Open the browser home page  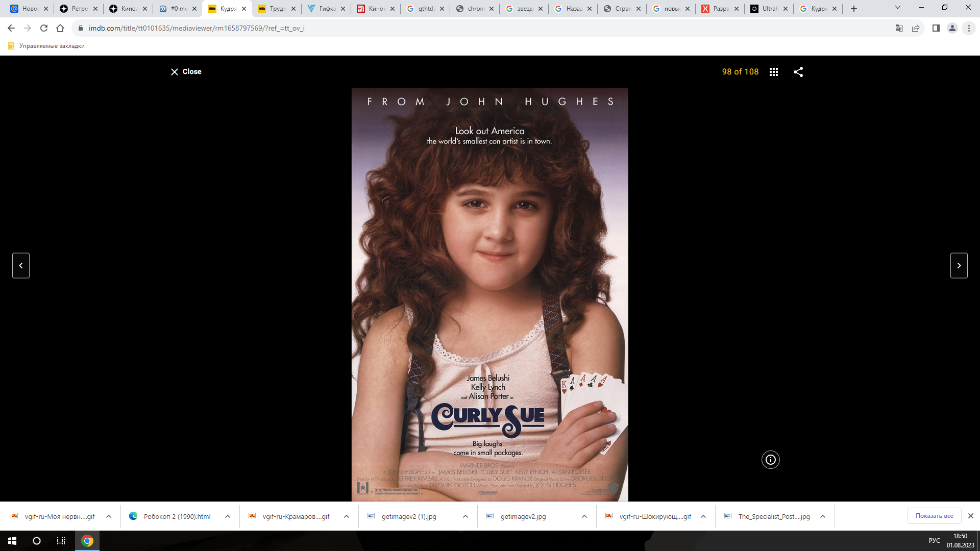60,28
